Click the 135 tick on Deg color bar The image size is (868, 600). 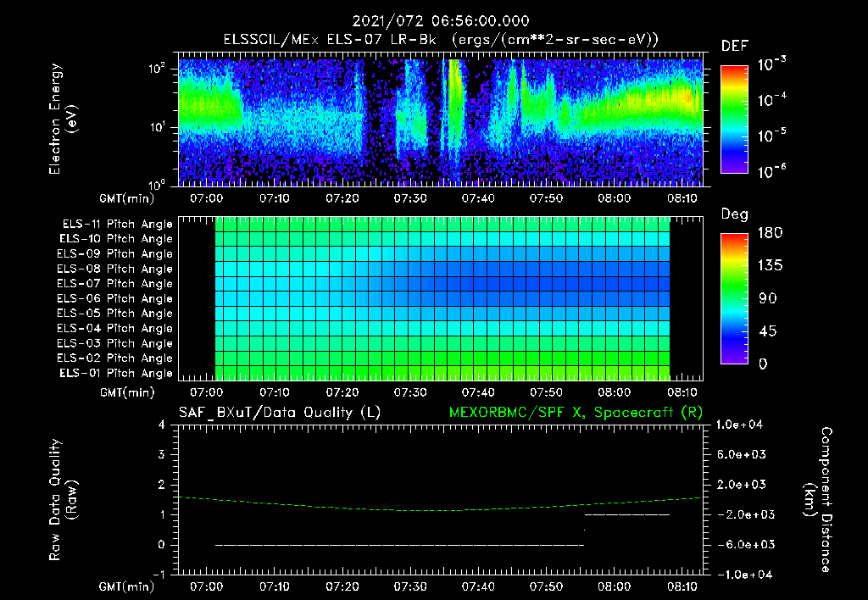coord(770,266)
